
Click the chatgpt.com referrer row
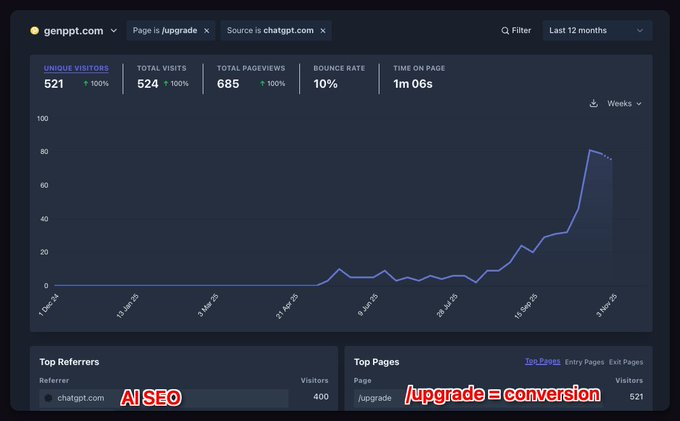(x=184, y=398)
